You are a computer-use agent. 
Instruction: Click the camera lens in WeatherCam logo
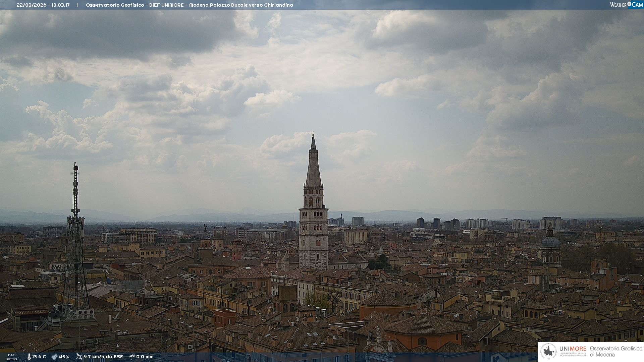[629, 4]
